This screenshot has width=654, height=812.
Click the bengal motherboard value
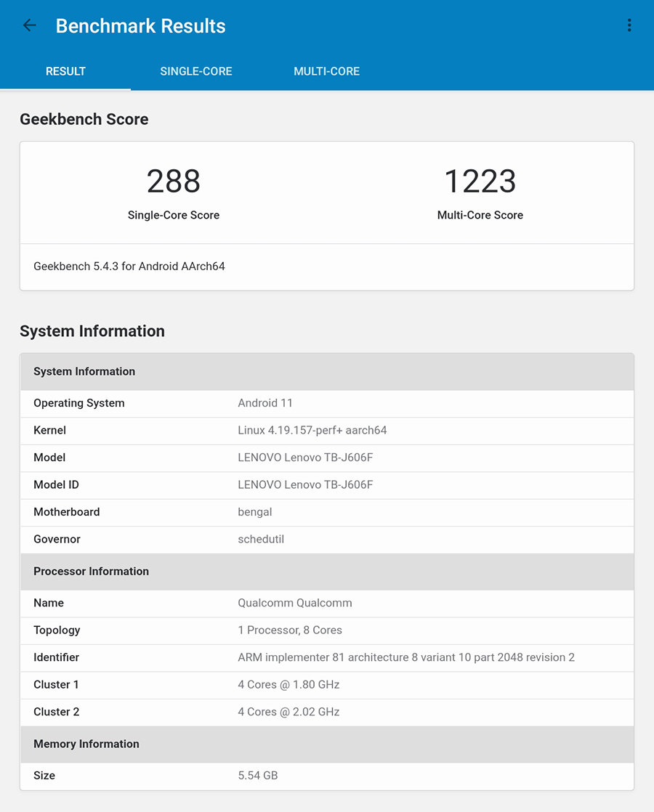[x=254, y=511]
